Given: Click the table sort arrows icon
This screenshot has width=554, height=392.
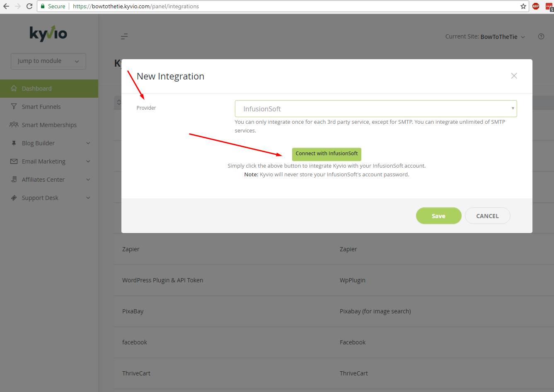Looking at the screenshot, I should (119, 102).
